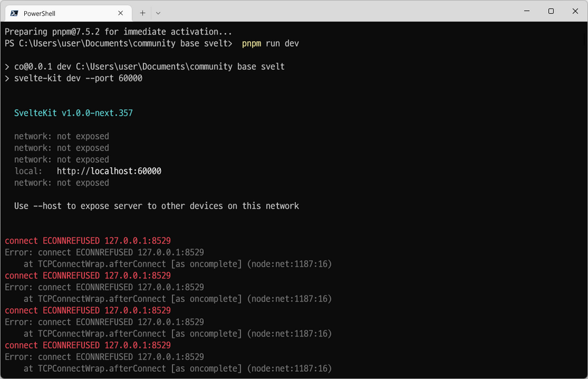
Task: Minimize the terminal window
Action: point(527,11)
